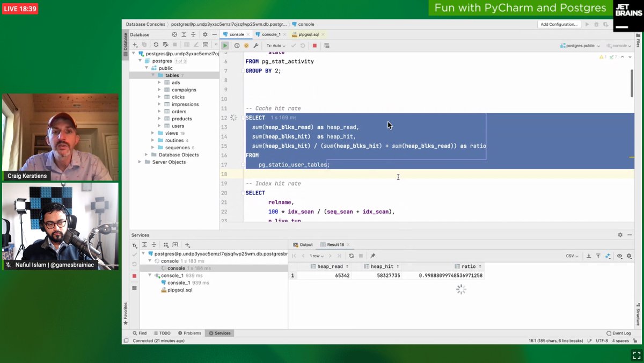Open the TODO tool window tab
The height and width of the screenshot is (363, 644).
tap(162, 333)
